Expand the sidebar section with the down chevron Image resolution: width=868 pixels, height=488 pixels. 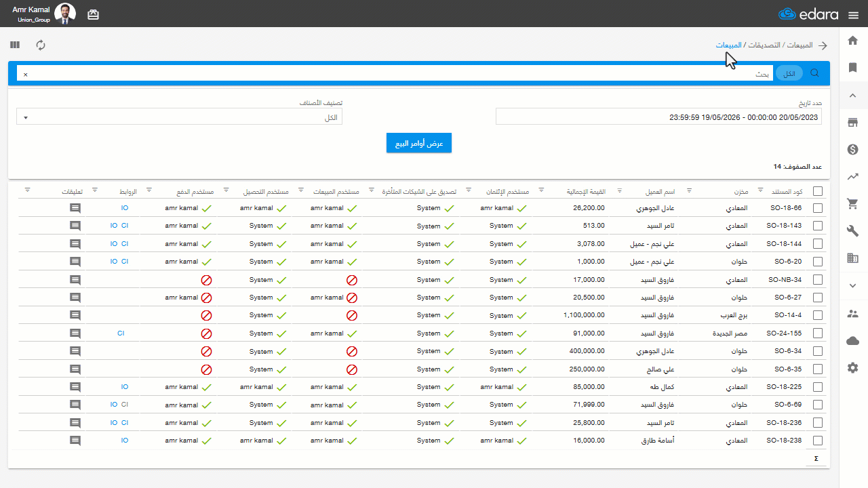tap(853, 285)
